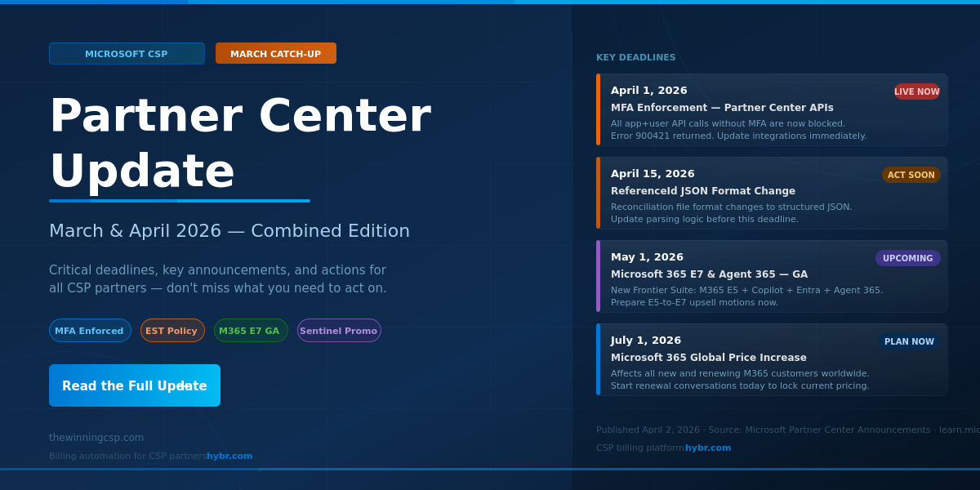Click the Microsoft 365 E7 & Agent 365 card
Image resolution: width=980 pixels, height=490 pixels.
[772, 276]
